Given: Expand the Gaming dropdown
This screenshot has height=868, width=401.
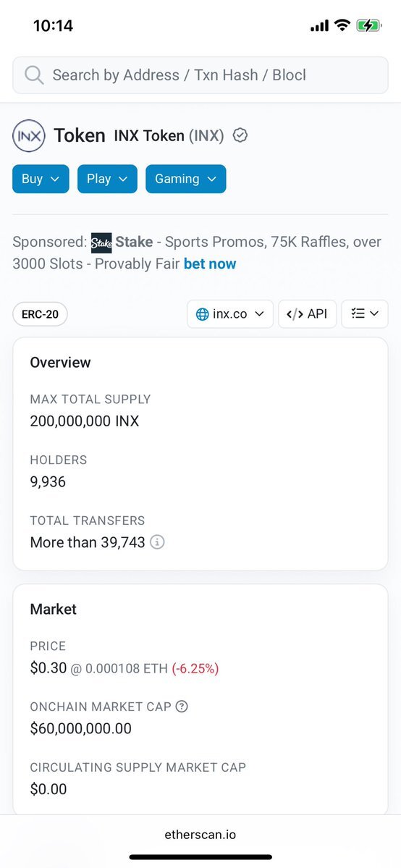Looking at the screenshot, I should pos(186,179).
